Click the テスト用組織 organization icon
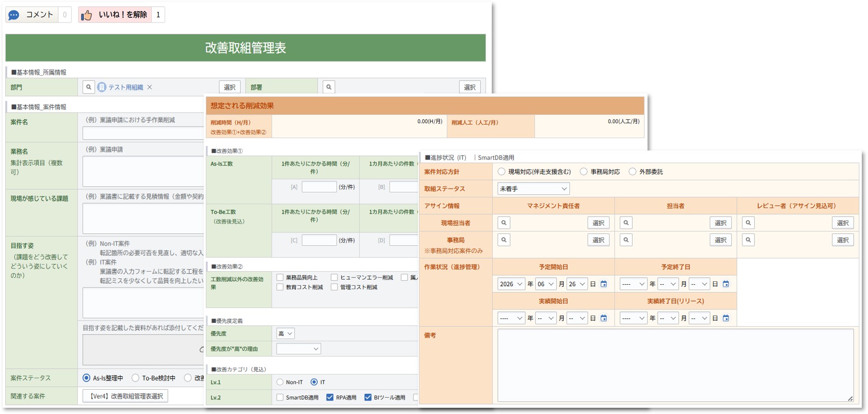 coord(102,87)
